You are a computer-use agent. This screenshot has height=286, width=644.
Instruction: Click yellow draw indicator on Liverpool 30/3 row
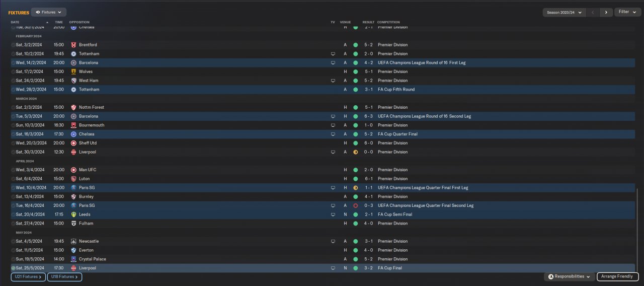tap(355, 152)
